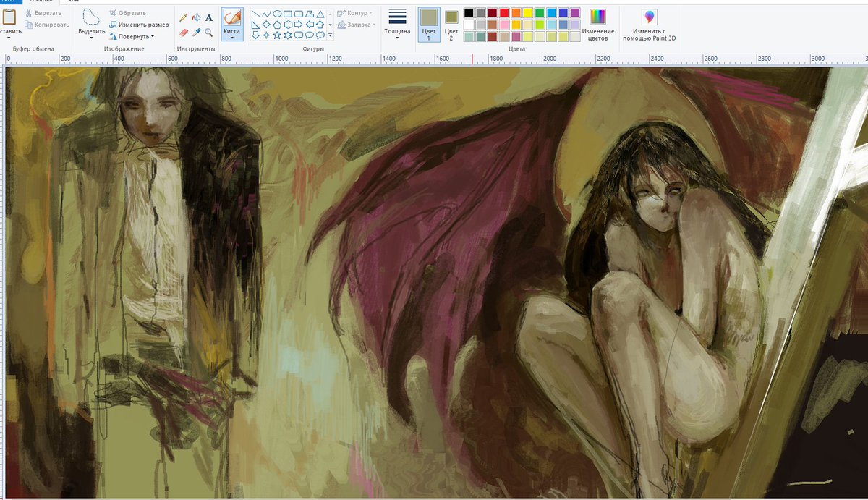Choose the straight line shape

255,14
